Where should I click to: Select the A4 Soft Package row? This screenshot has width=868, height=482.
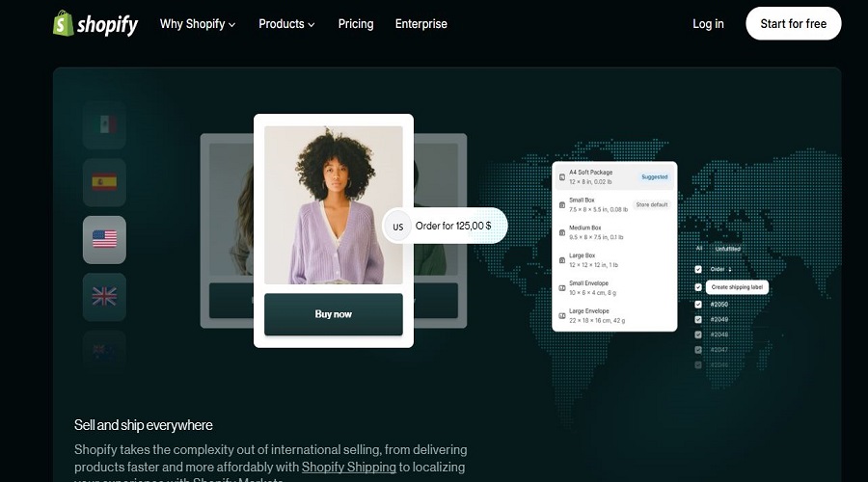click(614, 177)
